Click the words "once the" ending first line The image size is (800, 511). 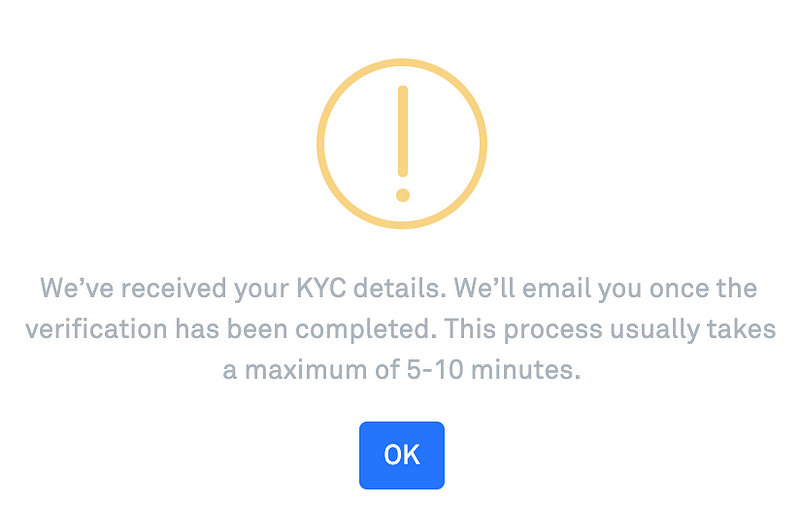click(x=703, y=289)
